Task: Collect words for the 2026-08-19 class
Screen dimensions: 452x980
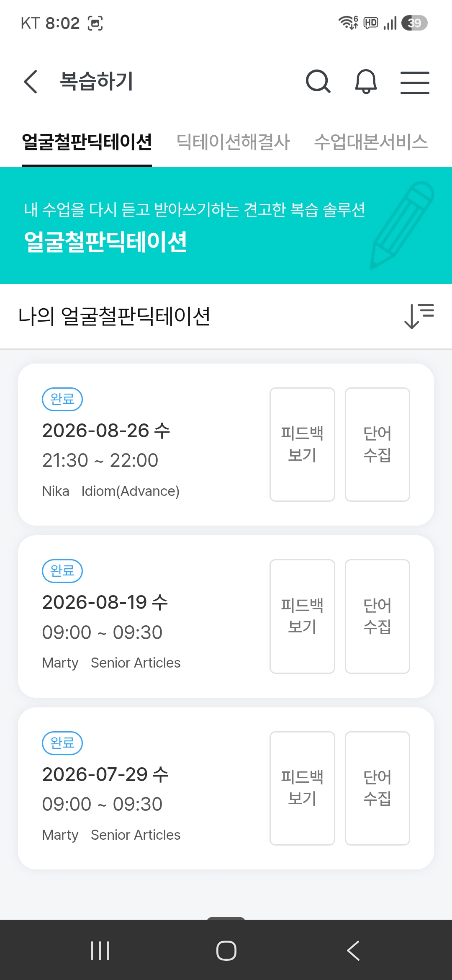Action: point(377,616)
